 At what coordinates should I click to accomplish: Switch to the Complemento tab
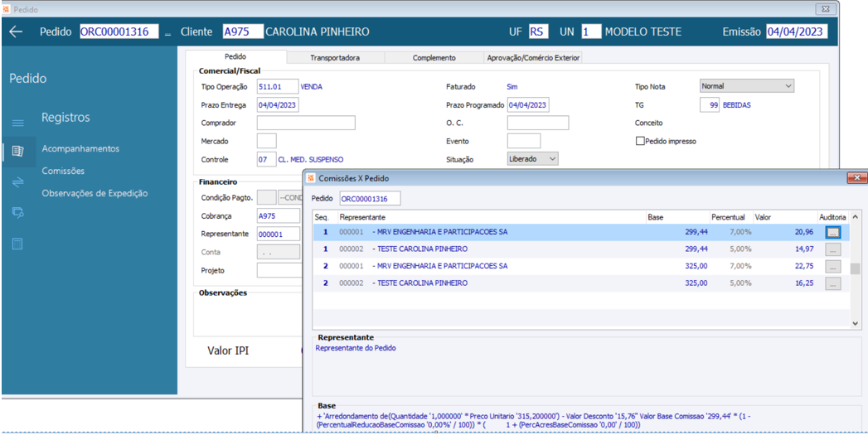point(434,57)
